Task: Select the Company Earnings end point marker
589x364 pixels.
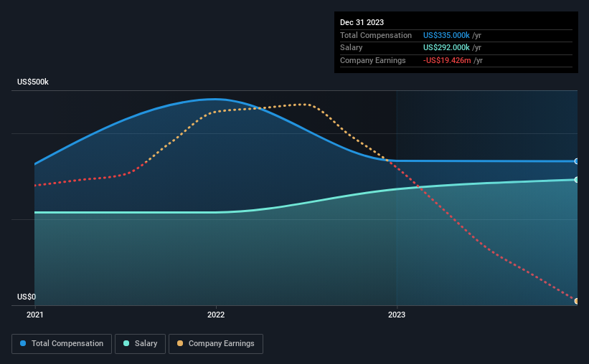Action: point(576,301)
